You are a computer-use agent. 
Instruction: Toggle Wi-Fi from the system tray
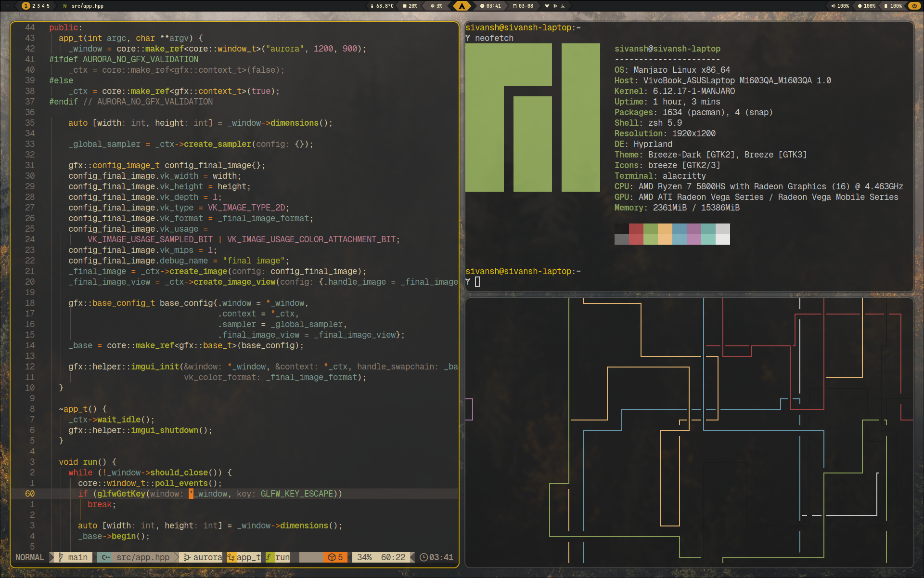click(x=547, y=6)
